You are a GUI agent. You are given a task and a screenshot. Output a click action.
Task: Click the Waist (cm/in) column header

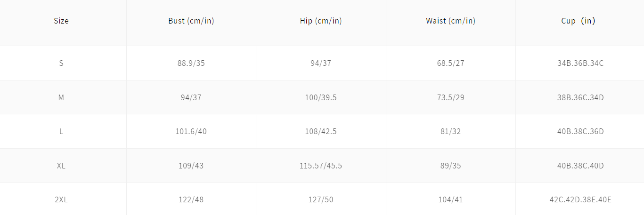(x=450, y=21)
